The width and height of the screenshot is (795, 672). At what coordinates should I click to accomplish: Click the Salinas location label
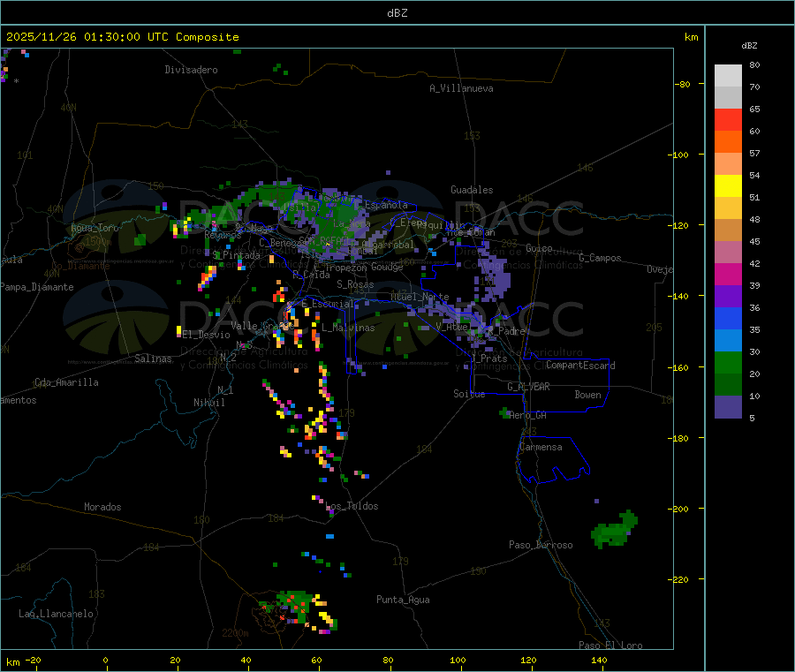[x=153, y=359]
